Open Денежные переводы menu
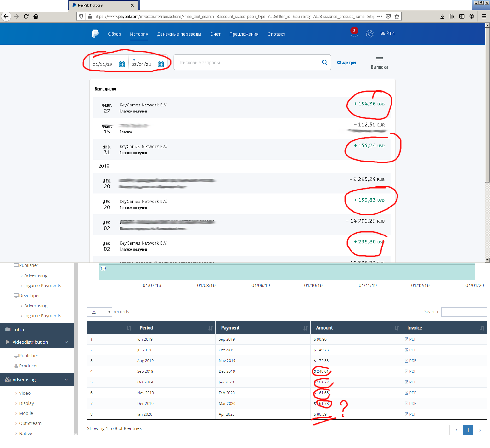This screenshot has height=448, width=490. pyautogui.click(x=179, y=34)
